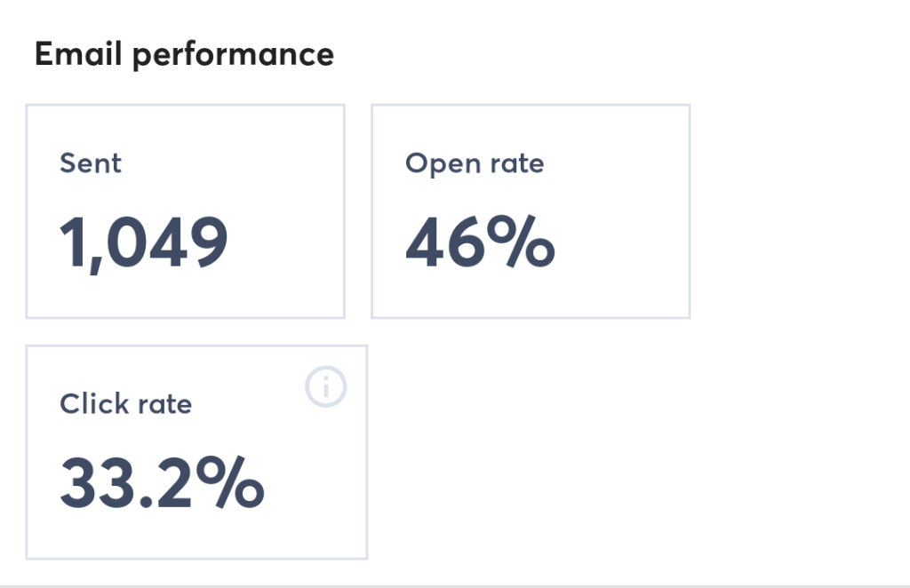This screenshot has height=588, width=910.
Task: Select the Sent metric card
Action: click(185, 211)
